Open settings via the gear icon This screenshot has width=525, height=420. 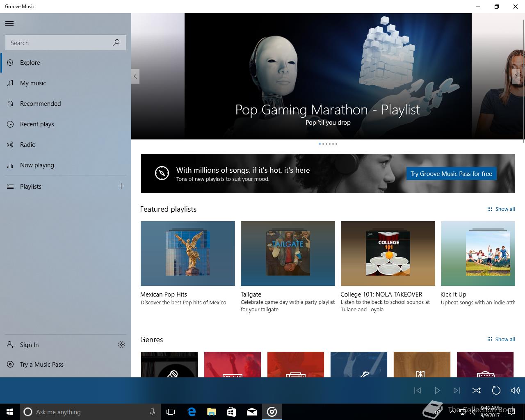[x=121, y=345]
